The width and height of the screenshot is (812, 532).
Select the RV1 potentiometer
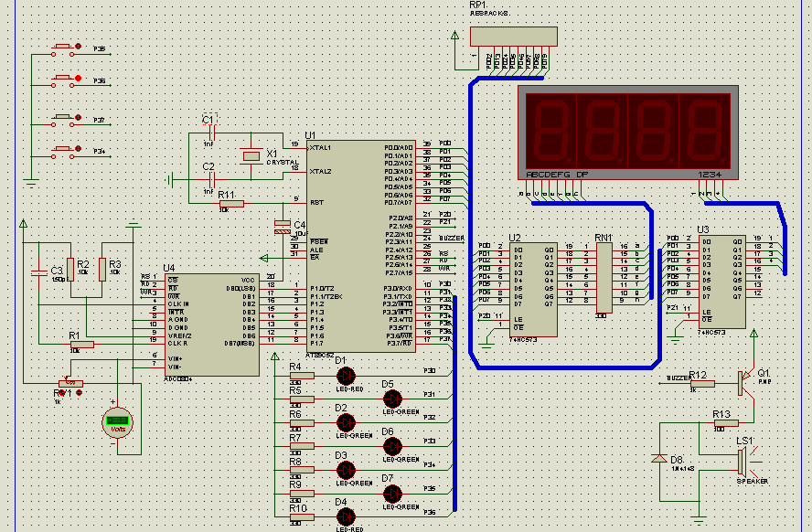pos(71,384)
